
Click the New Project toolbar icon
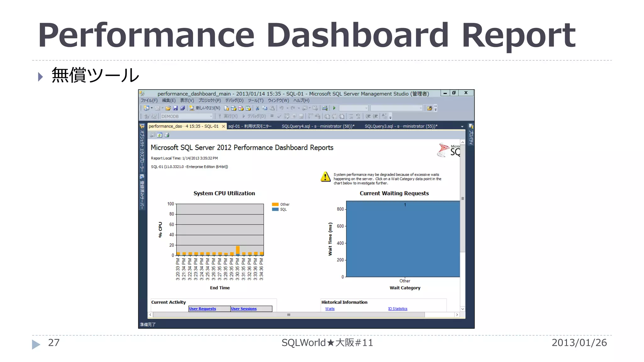click(146, 108)
